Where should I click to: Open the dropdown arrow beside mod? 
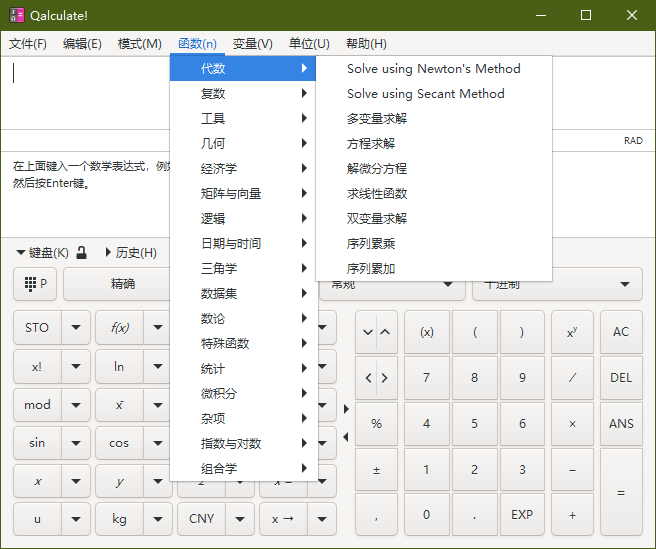[x=76, y=405]
